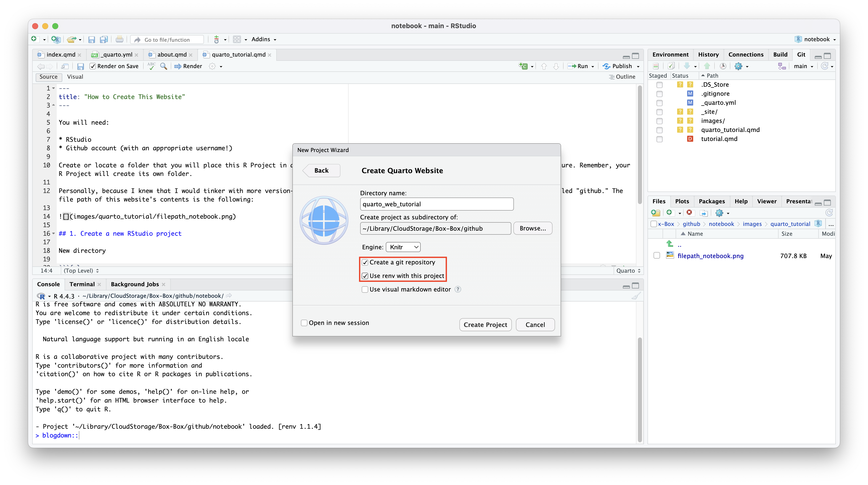Open the Terminal tab

[x=82, y=284]
